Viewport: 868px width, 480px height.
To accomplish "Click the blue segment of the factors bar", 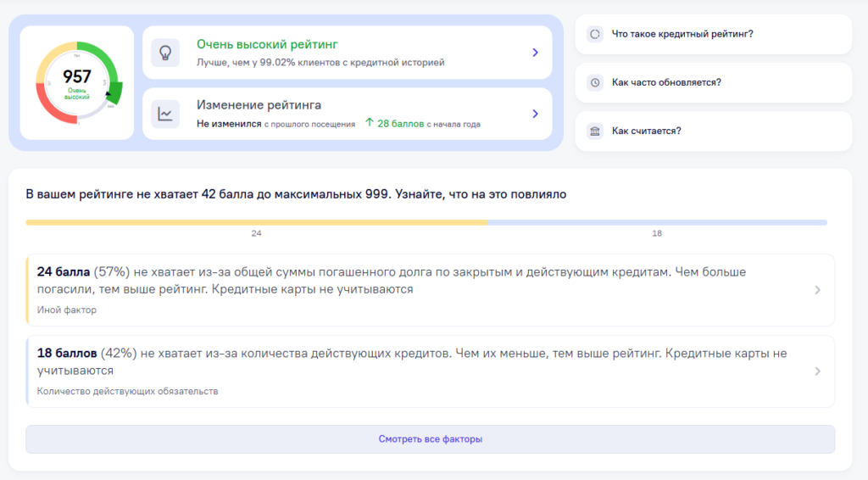I will (x=657, y=222).
